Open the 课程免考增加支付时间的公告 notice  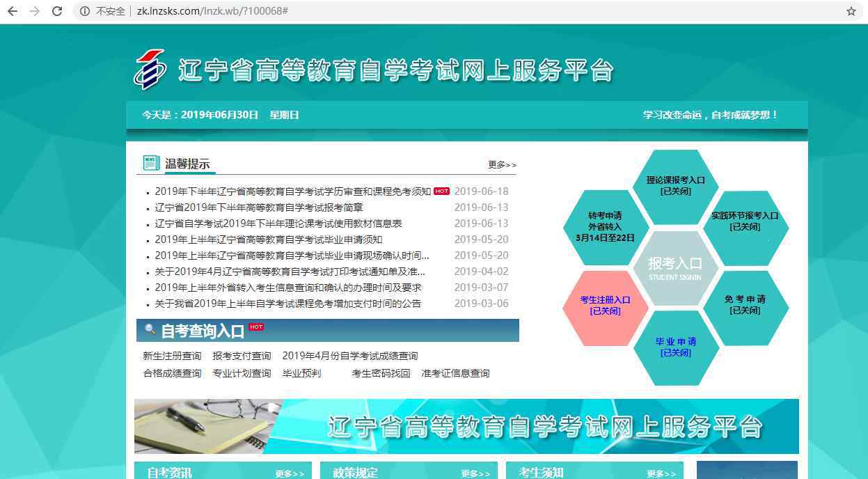tap(287, 304)
